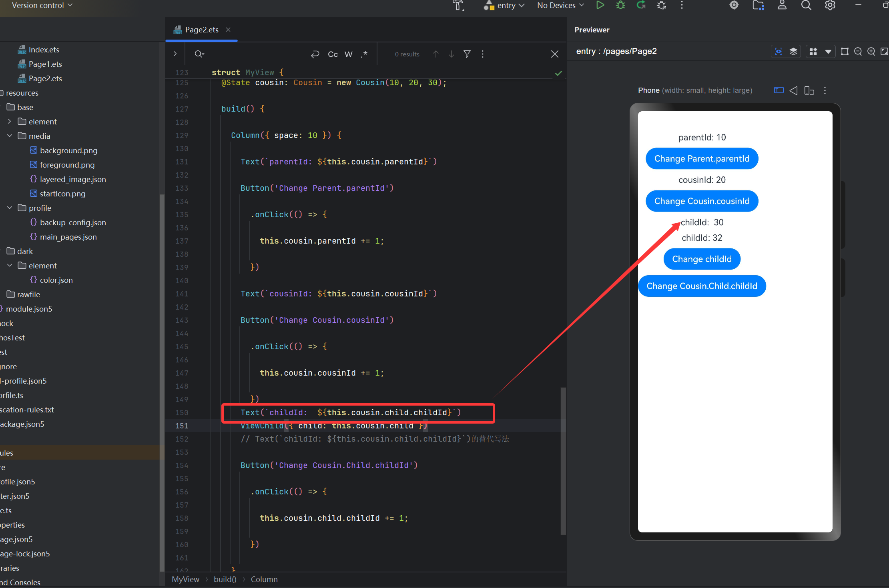Zoom out the preview
The height and width of the screenshot is (588, 889).
pos(858,52)
